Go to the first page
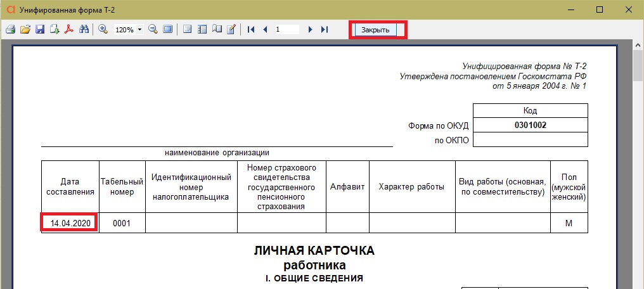The height and width of the screenshot is (289, 644). click(x=251, y=30)
